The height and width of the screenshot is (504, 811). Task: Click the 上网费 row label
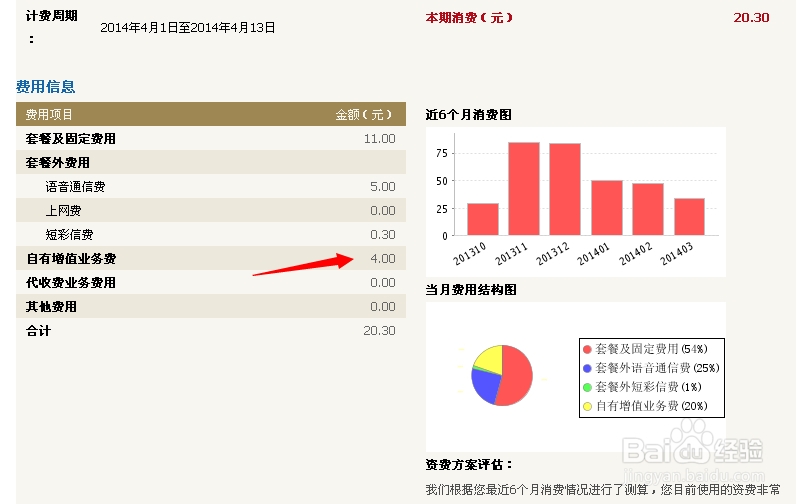(63, 211)
